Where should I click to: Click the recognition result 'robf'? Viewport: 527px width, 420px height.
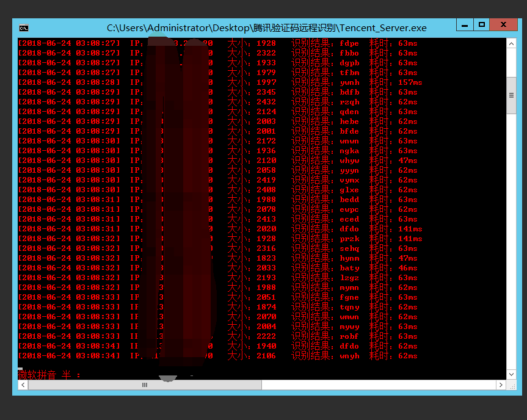click(349, 336)
